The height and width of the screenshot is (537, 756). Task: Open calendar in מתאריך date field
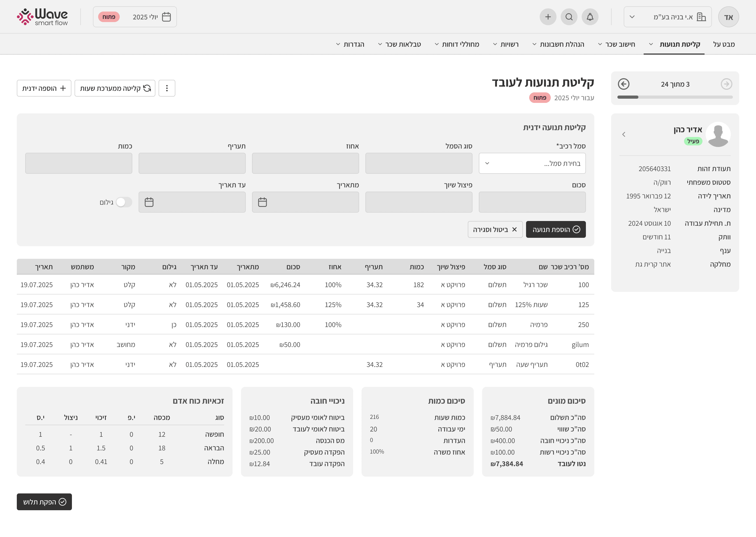point(262,202)
